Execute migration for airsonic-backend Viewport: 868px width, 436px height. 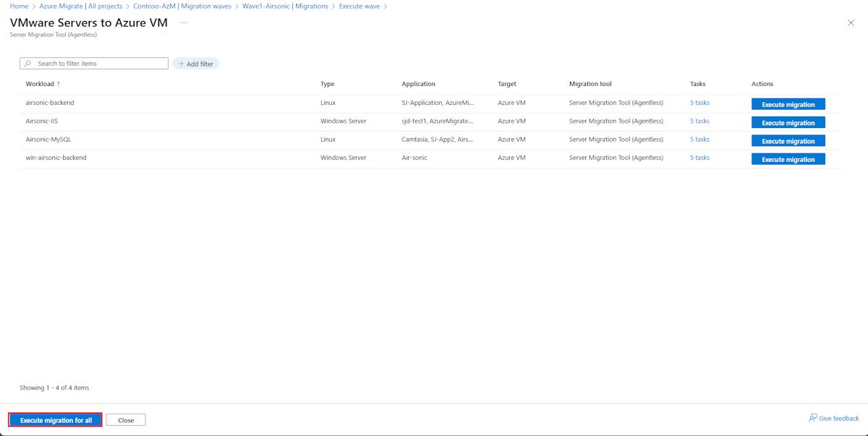(788, 104)
